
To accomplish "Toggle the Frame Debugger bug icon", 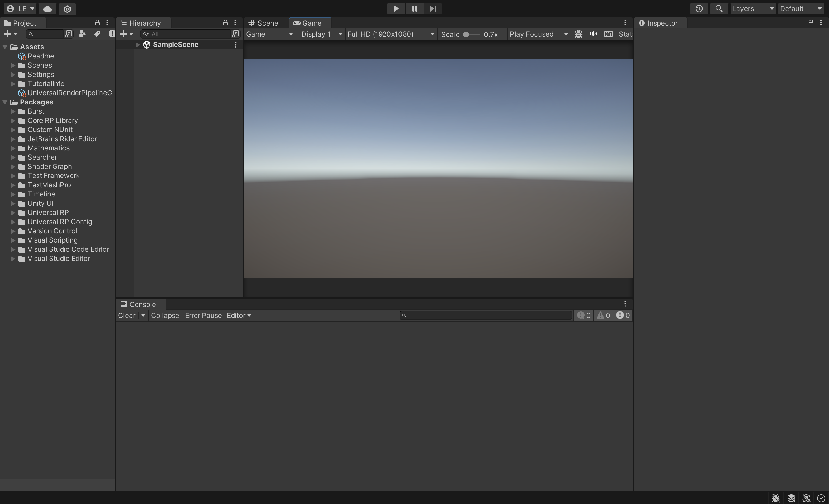I will click(578, 34).
